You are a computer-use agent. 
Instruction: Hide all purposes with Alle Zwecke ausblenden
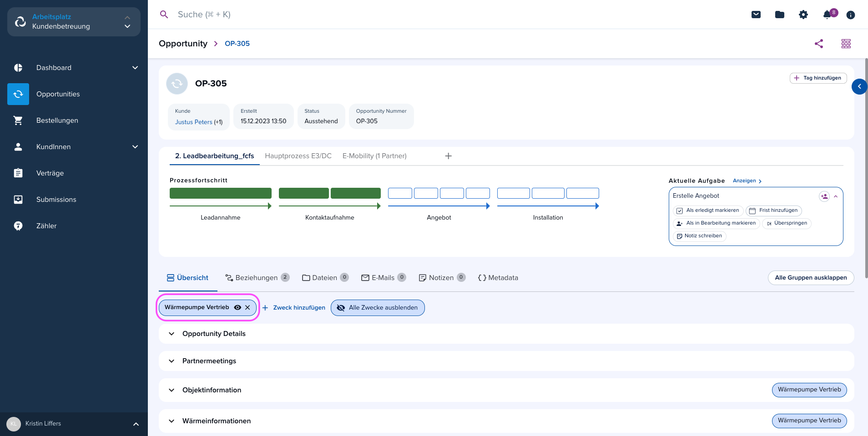coord(378,308)
